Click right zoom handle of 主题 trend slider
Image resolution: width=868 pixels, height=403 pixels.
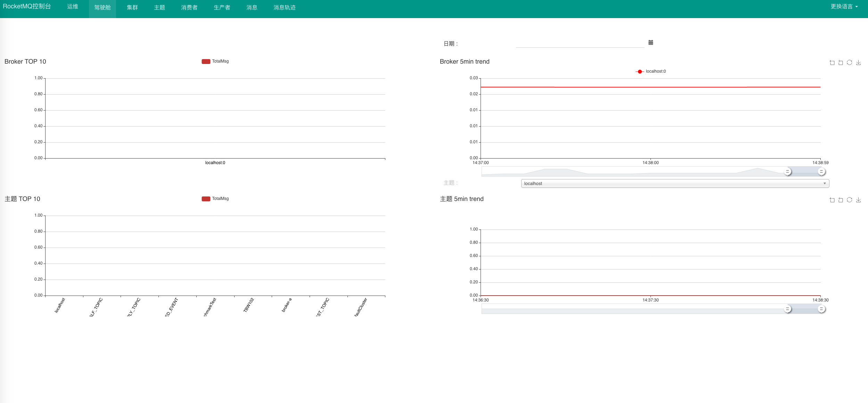coord(821,309)
